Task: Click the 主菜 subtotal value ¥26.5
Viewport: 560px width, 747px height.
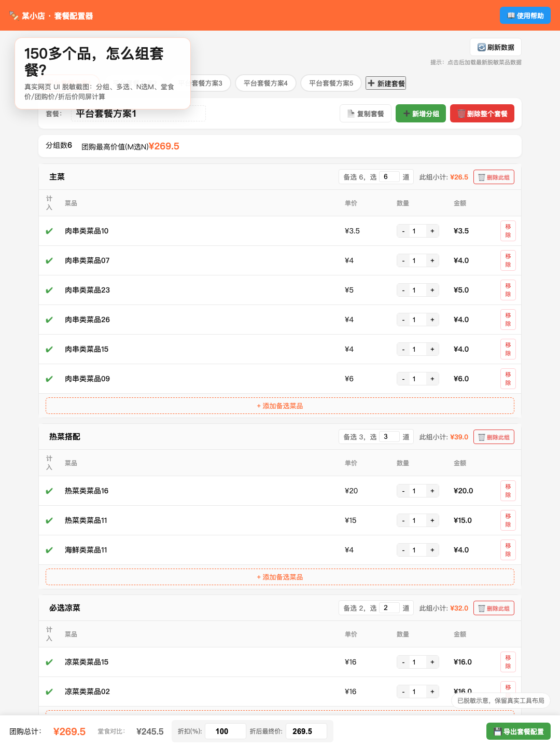Action: point(459,177)
